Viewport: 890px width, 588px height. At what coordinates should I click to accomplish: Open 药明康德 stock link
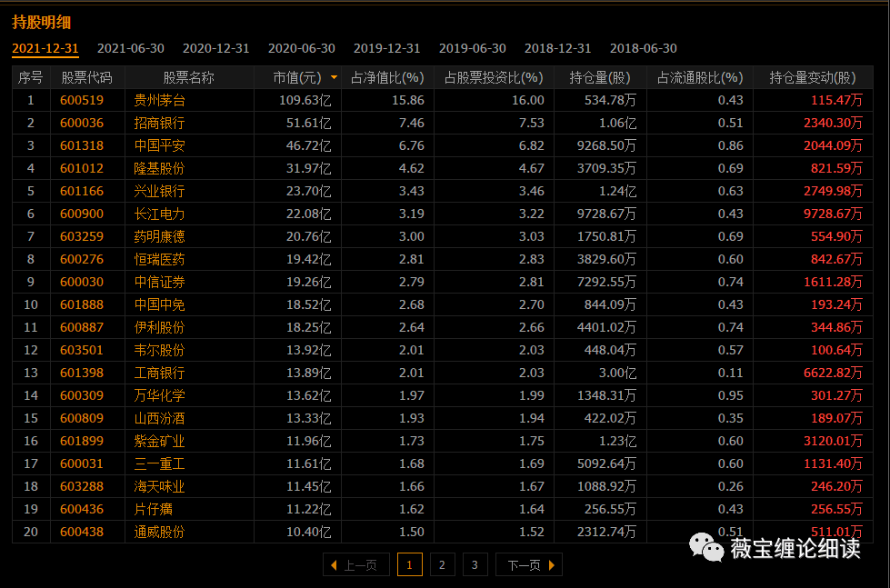click(159, 236)
